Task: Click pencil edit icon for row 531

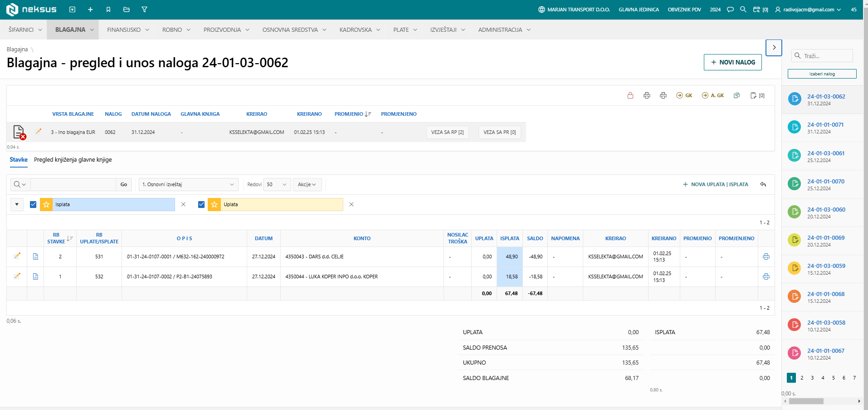Action: click(17, 256)
